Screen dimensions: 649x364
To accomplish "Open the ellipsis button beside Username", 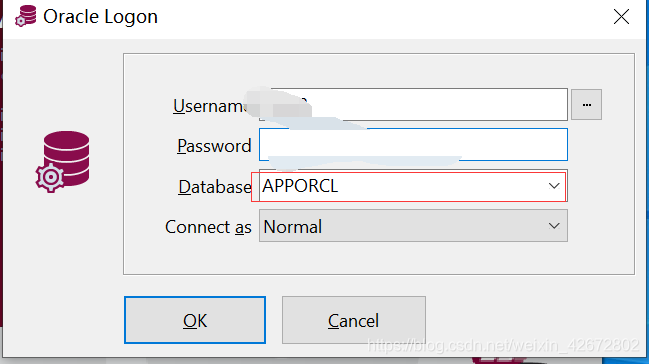I will coord(586,105).
